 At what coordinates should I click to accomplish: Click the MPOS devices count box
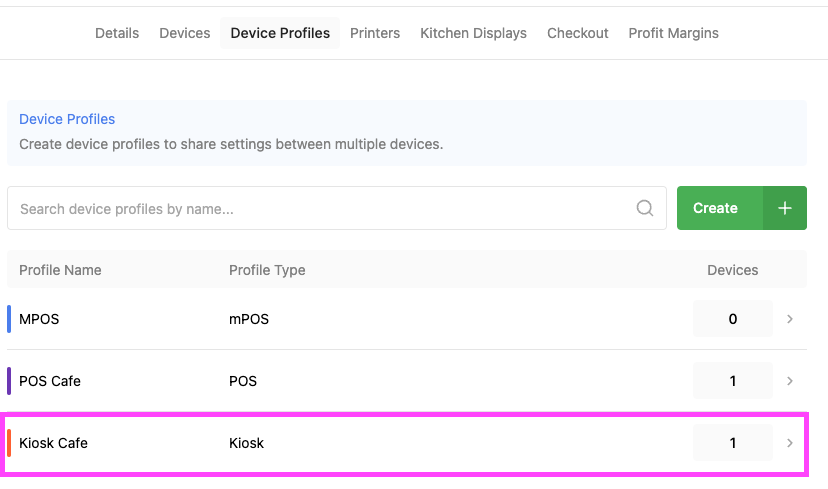[x=732, y=319]
